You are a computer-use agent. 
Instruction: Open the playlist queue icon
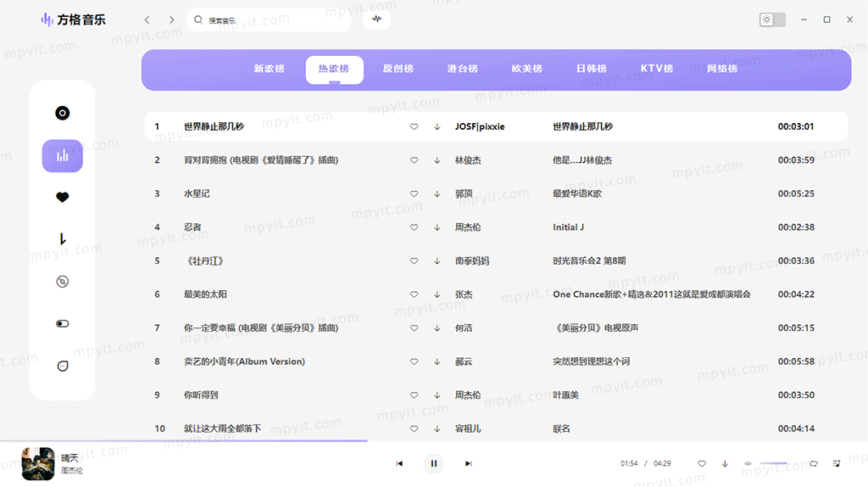tap(837, 464)
